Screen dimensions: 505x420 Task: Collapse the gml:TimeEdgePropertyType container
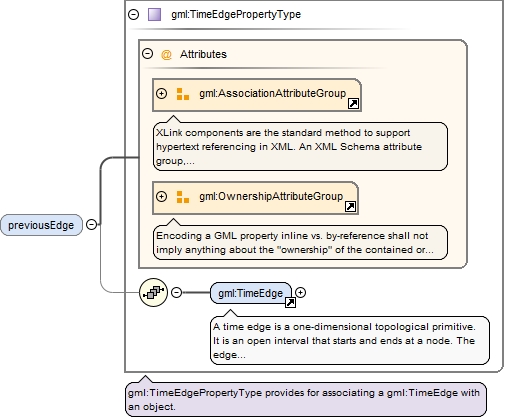(x=134, y=14)
